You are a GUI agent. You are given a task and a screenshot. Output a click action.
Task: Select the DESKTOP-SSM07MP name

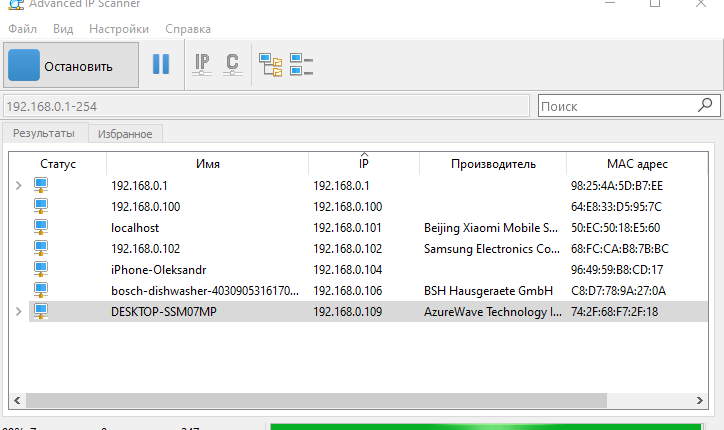coord(163,312)
